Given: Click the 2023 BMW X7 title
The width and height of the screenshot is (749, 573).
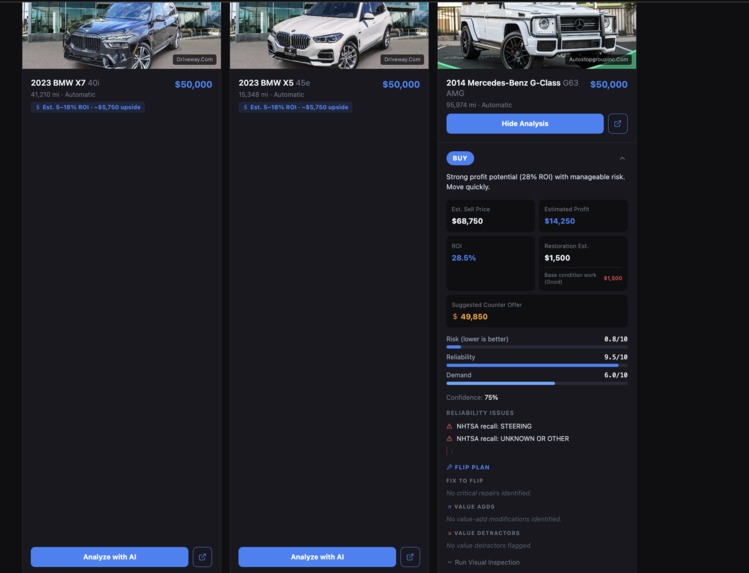Looking at the screenshot, I should pyautogui.click(x=65, y=83).
